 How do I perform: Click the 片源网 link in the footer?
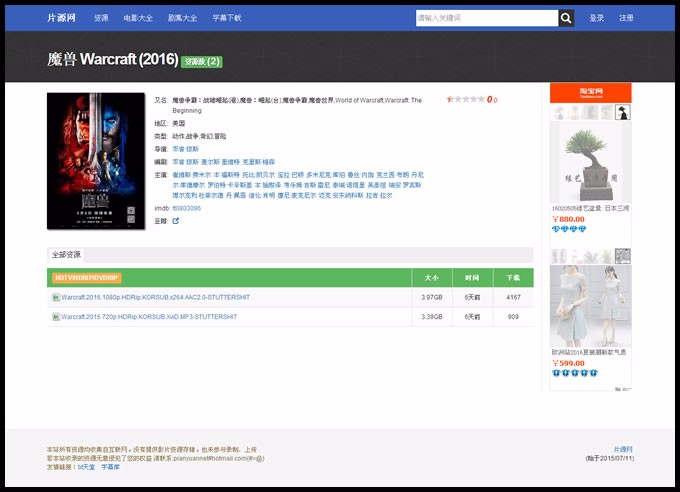(623, 449)
